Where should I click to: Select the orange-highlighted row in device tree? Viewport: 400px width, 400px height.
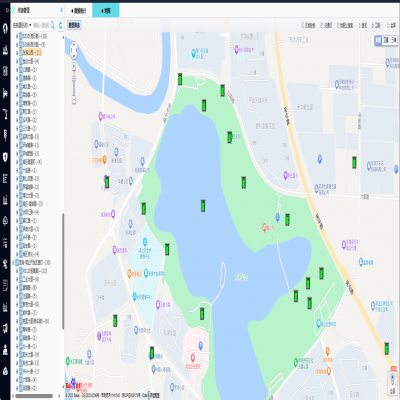30,53
